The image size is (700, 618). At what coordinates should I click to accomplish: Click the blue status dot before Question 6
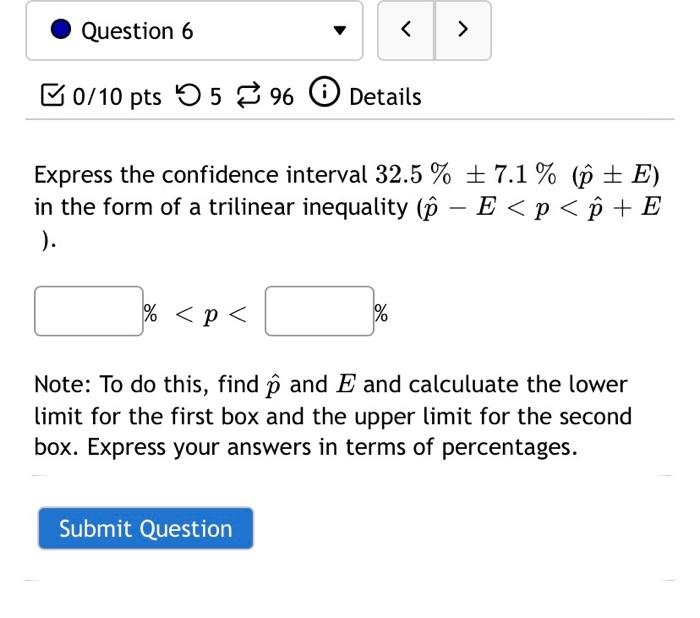(x=61, y=29)
